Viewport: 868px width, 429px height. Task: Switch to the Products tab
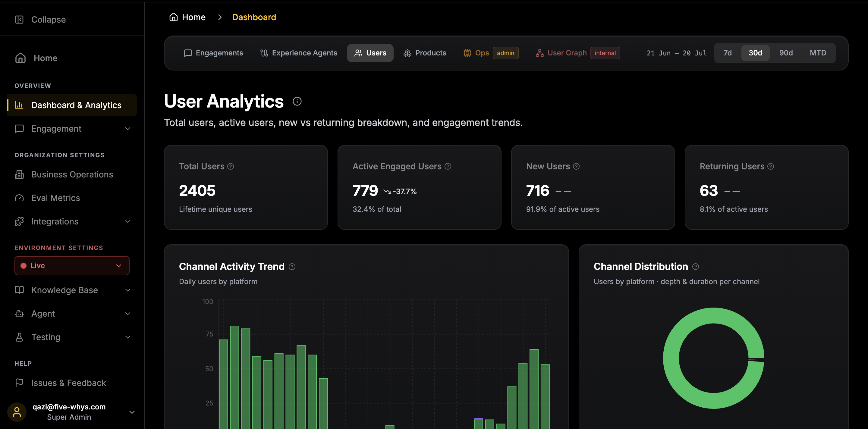pos(425,53)
